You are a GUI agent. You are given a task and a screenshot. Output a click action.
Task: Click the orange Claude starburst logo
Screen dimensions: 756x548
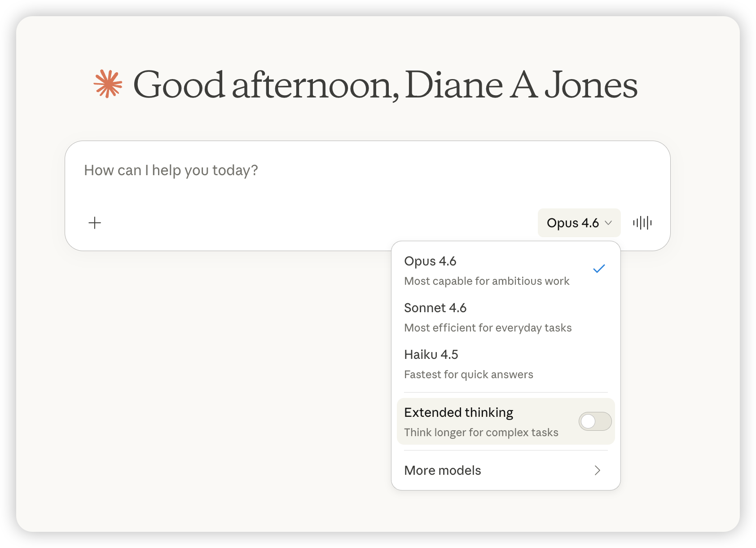click(108, 84)
